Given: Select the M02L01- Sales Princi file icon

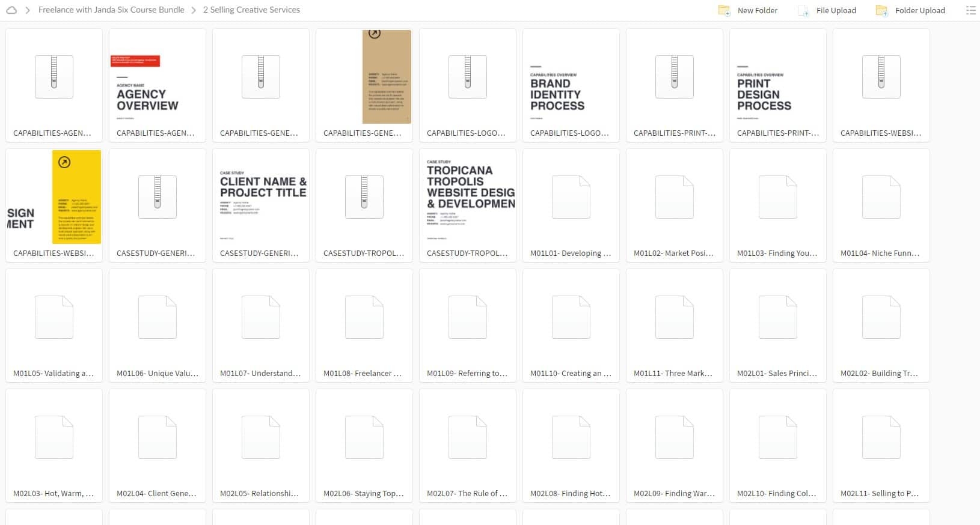Looking at the screenshot, I should pos(778,317).
